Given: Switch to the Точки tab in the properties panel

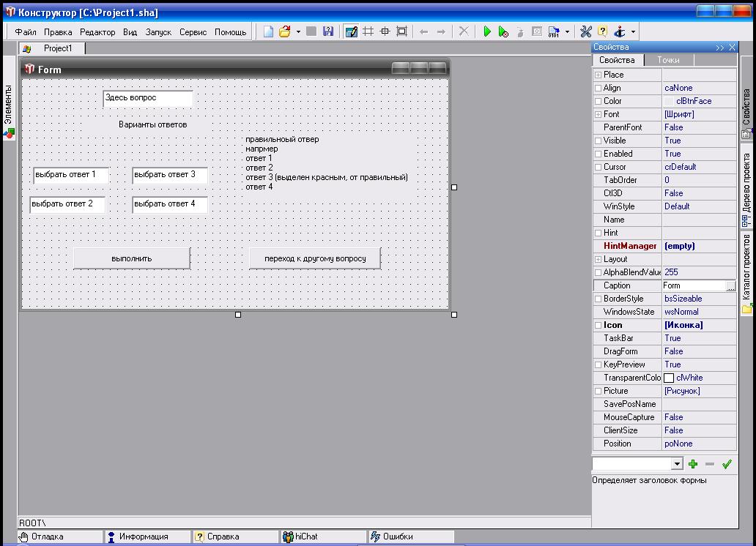Looking at the screenshot, I should tap(668, 60).
